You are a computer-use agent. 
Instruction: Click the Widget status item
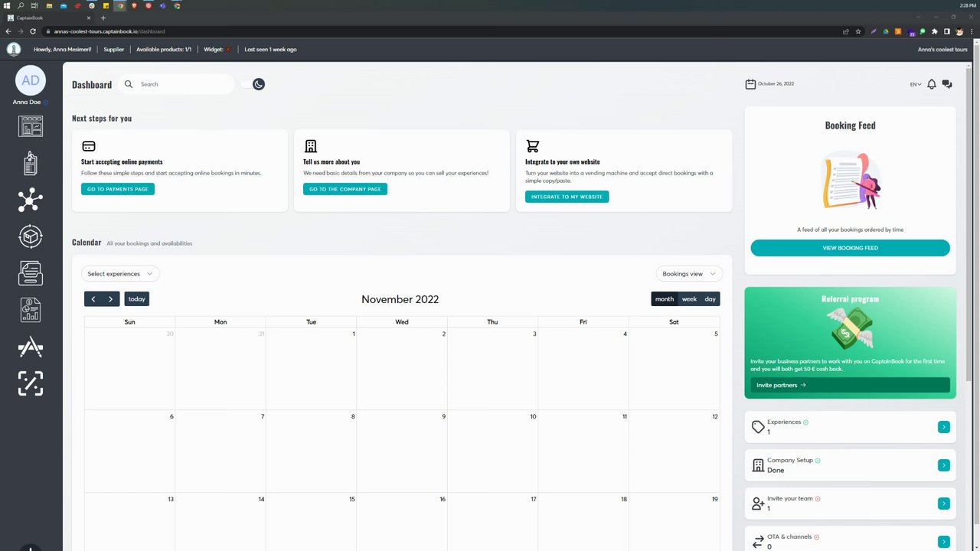click(x=217, y=49)
